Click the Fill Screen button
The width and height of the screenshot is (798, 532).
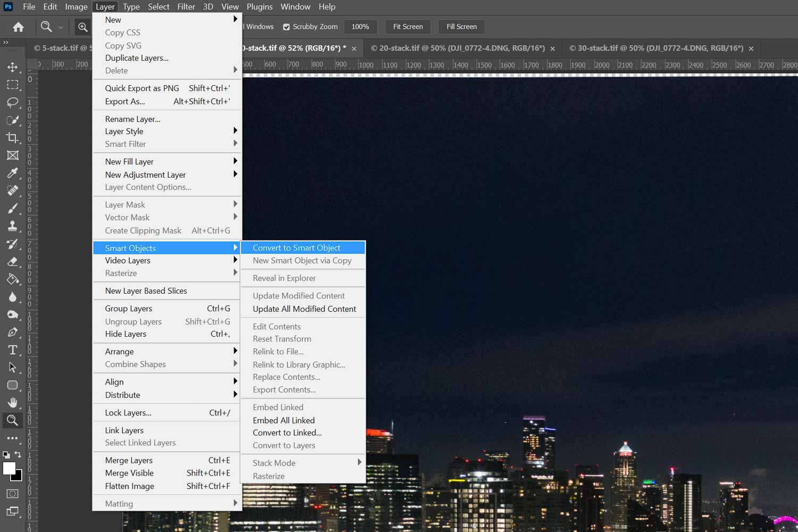pos(462,27)
